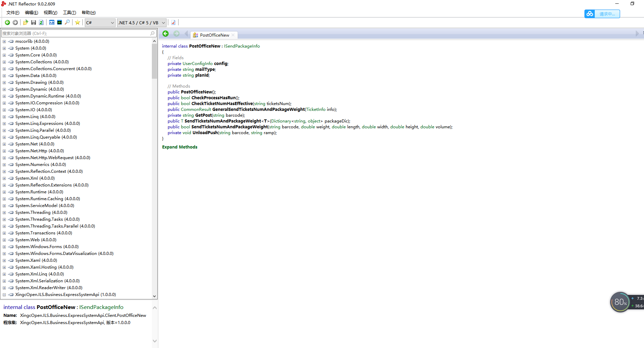
Task: Click the document checkmark toolbar icon
Action: click(173, 23)
